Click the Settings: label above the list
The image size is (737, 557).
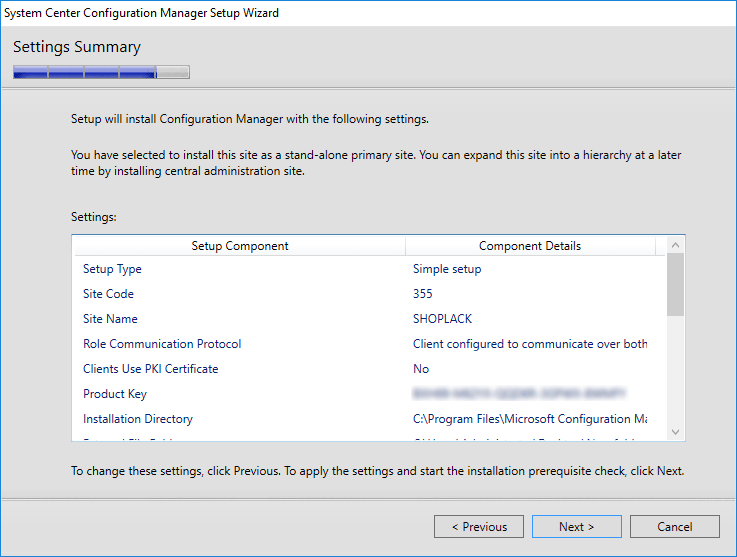(94, 217)
